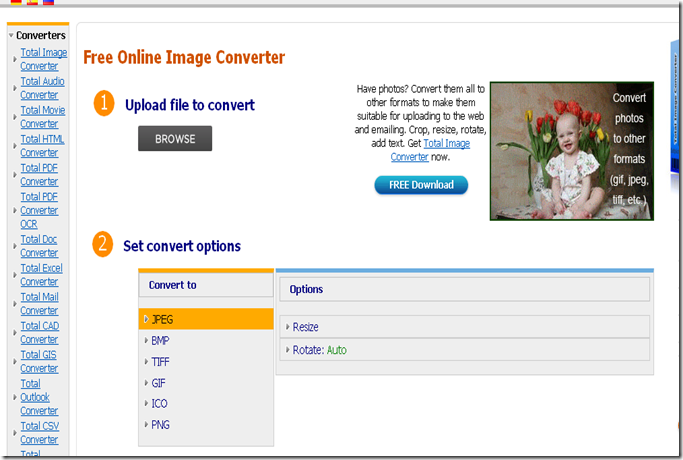Pick GIF as output format
683x460 pixels.
[x=158, y=382]
